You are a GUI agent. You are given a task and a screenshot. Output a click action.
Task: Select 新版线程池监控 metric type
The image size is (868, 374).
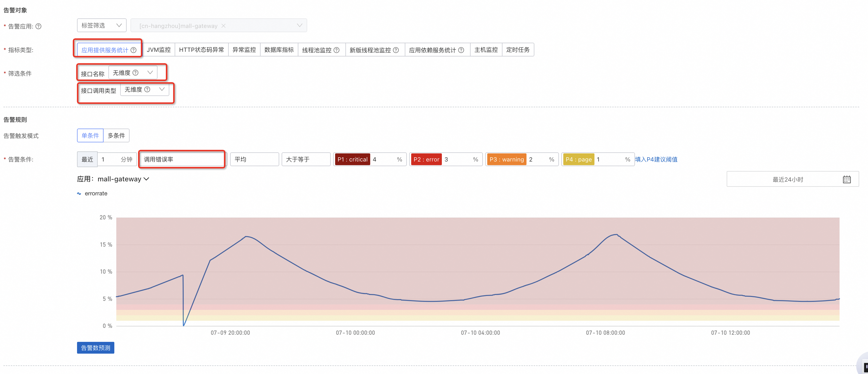(x=375, y=50)
